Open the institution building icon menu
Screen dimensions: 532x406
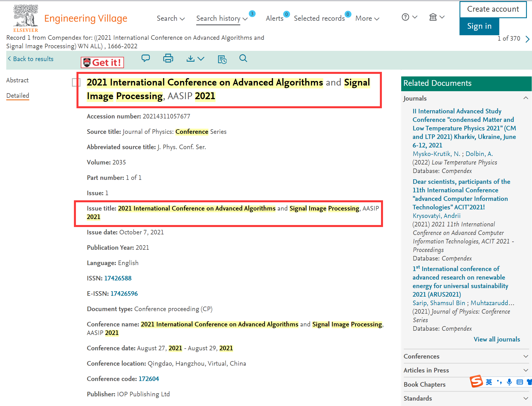437,17
